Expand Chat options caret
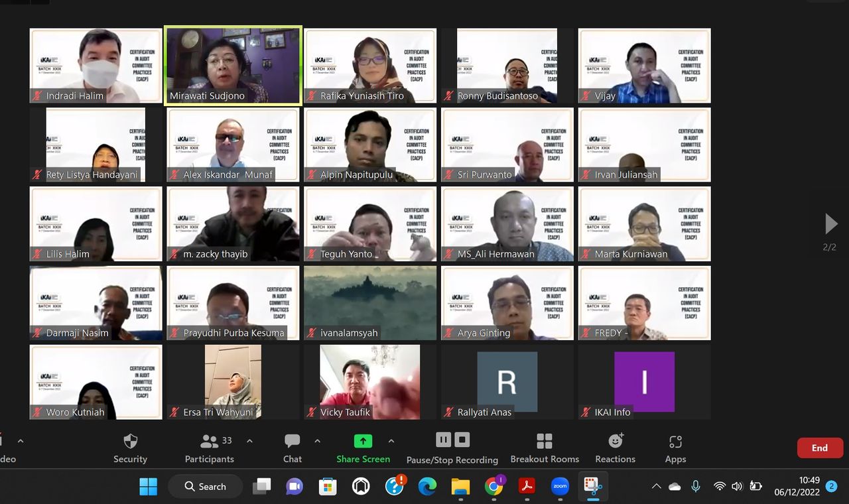This screenshot has width=849, height=504. (x=317, y=441)
